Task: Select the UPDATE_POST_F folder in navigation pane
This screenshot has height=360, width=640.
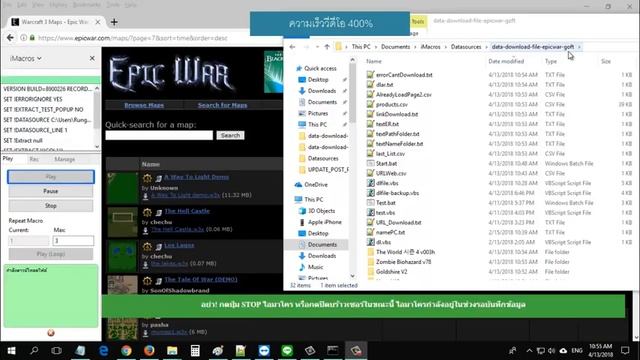Action: tap(328, 169)
